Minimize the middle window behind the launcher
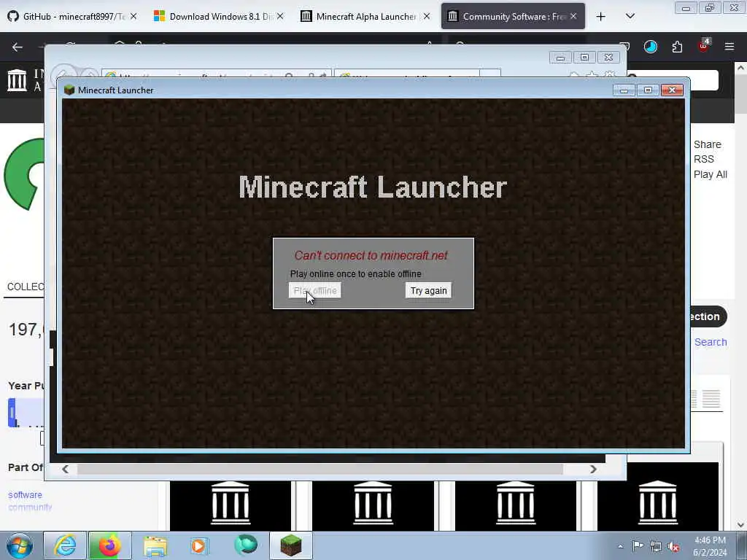The image size is (747, 560). 560,58
